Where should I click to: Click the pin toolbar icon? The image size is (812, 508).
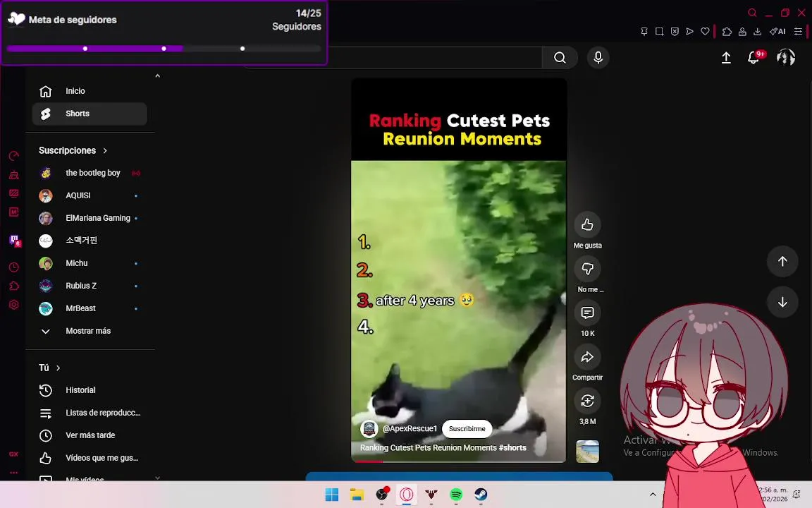(644, 32)
